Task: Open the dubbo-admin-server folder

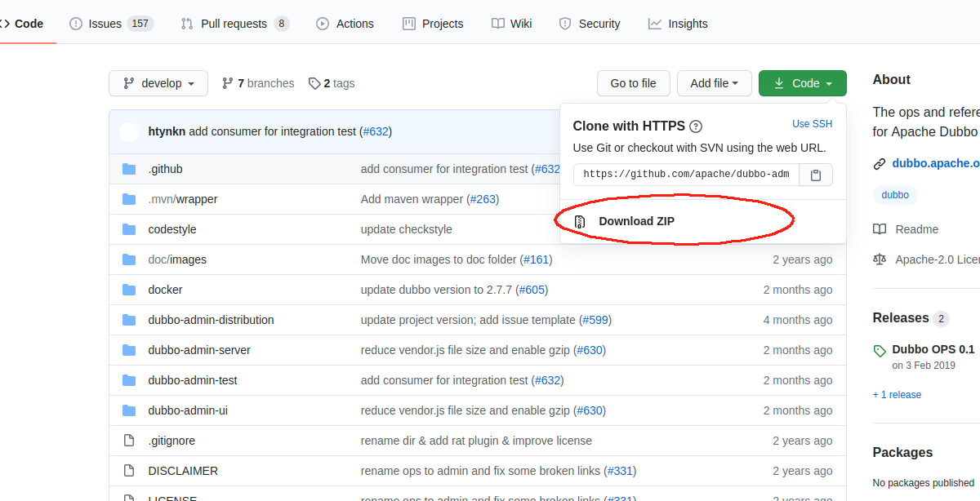Action: tap(199, 350)
